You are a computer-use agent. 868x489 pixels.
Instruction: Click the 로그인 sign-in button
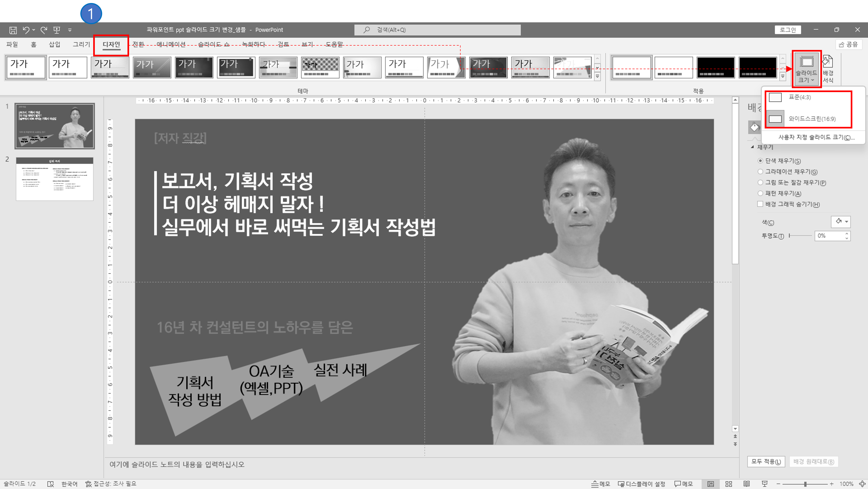(x=787, y=30)
